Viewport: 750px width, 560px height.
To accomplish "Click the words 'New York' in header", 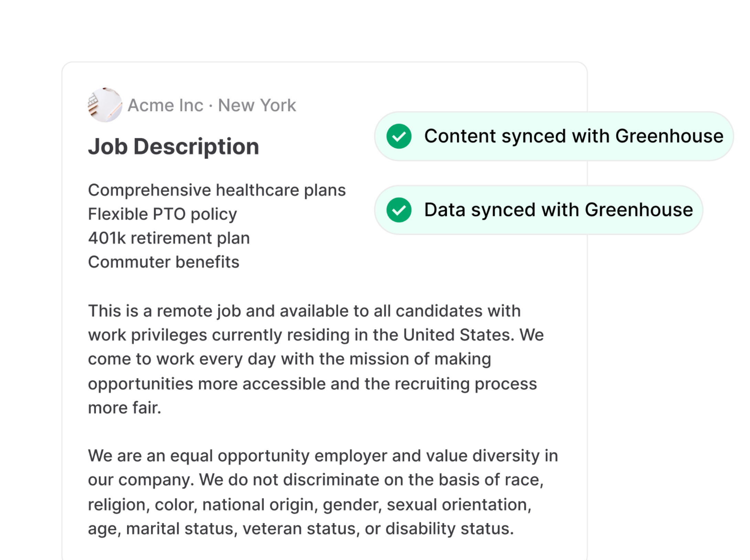I will [x=257, y=105].
